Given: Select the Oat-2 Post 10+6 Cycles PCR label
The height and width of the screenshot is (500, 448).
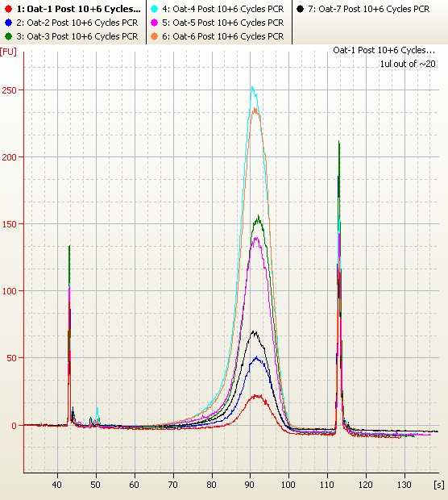Looking at the screenshot, I should pos(77,23).
